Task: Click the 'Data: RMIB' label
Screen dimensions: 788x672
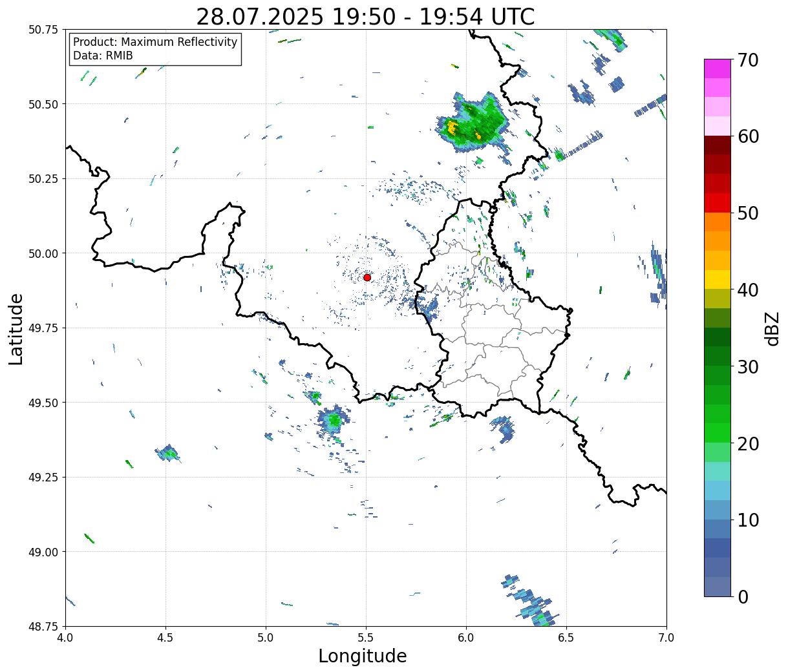Action: (103, 56)
